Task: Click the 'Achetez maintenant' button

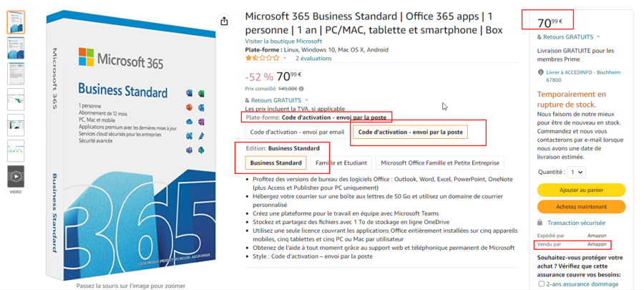Action: pos(581,206)
